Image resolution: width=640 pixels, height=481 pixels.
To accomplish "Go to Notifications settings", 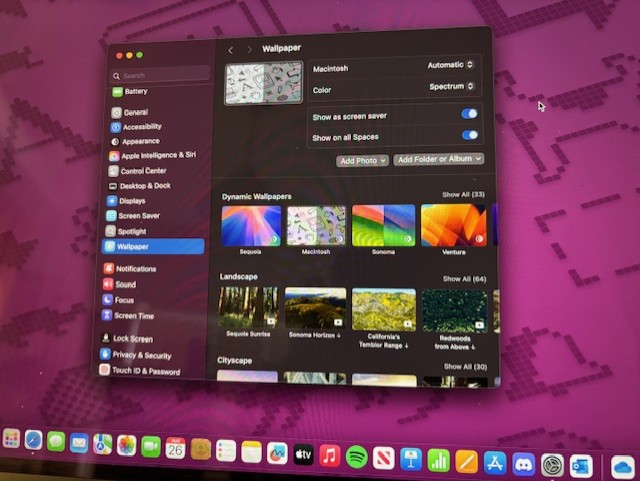I will pos(135,269).
